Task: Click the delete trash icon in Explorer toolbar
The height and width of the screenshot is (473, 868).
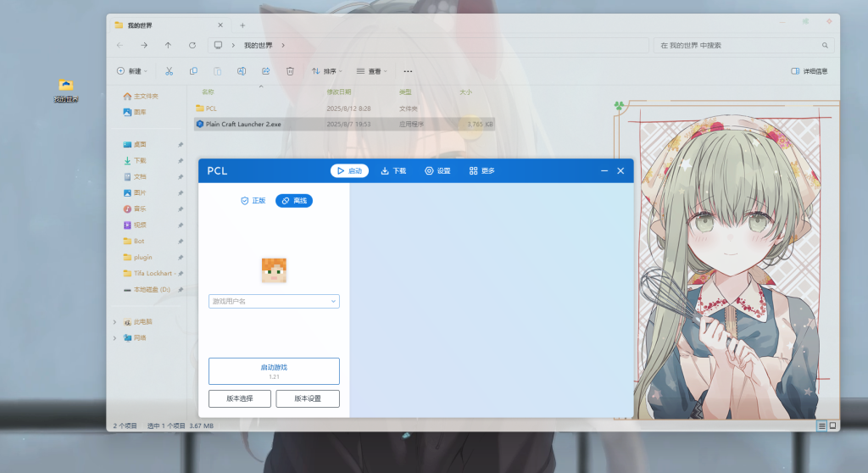Action: point(290,71)
